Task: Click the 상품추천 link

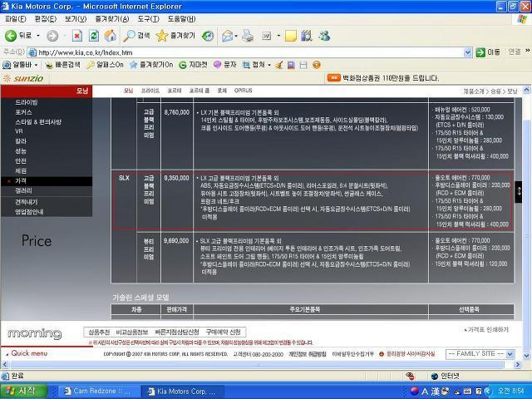Action: [x=99, y=332]
